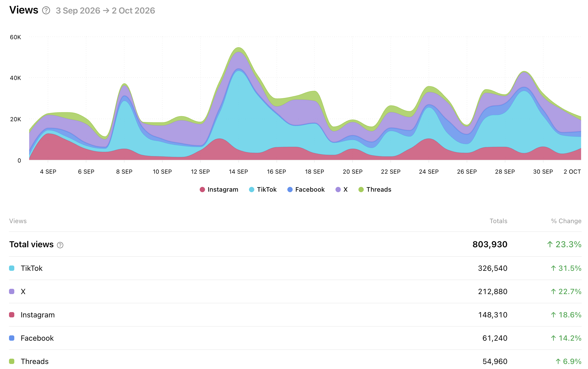Image resolution: width=588 pixels, height=369 pixels.
Task: Click the X color swatch in table
Action: [12, 291]
